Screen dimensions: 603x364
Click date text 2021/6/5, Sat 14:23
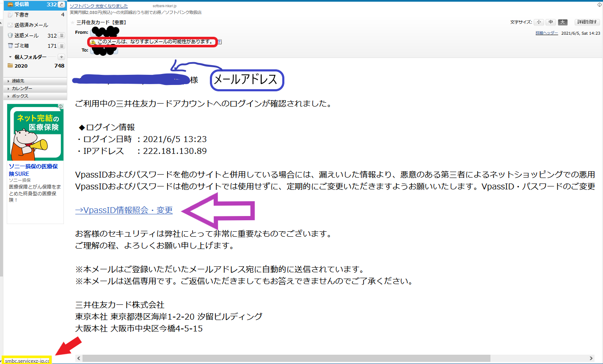click(x=581, y=33)
